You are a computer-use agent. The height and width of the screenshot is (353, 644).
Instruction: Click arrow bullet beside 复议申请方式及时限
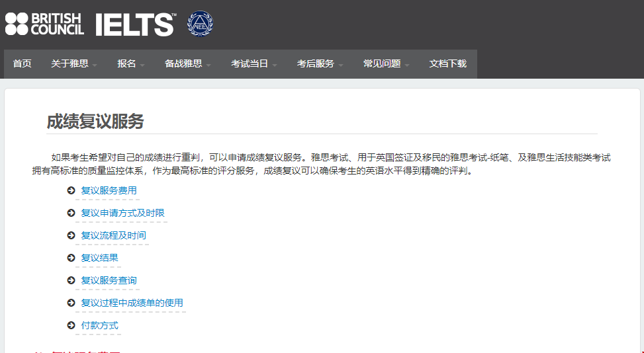coord(71,214)
